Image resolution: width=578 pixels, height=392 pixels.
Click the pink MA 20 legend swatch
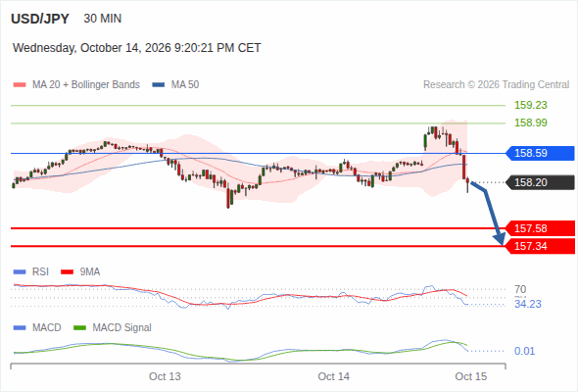(20, 85)
